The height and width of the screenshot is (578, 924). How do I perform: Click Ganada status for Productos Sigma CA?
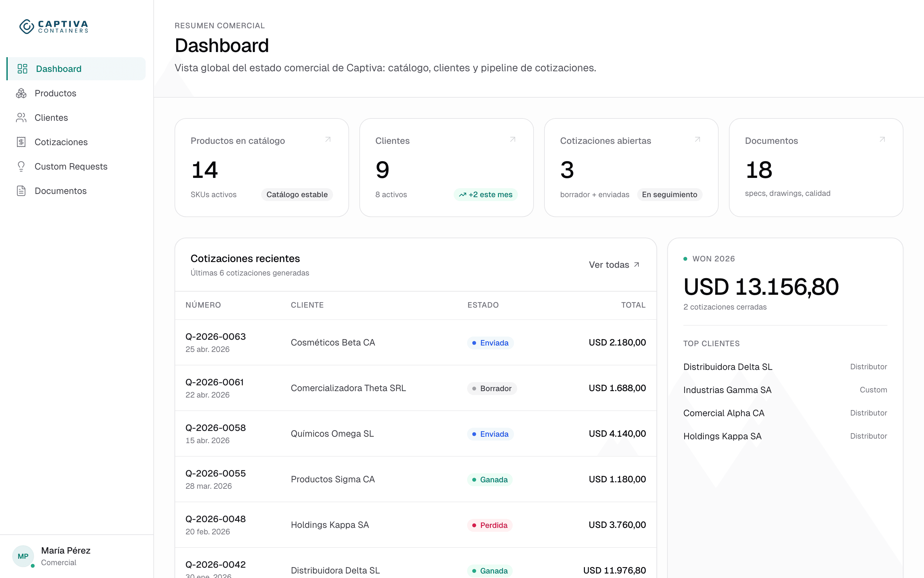[490, 479]
